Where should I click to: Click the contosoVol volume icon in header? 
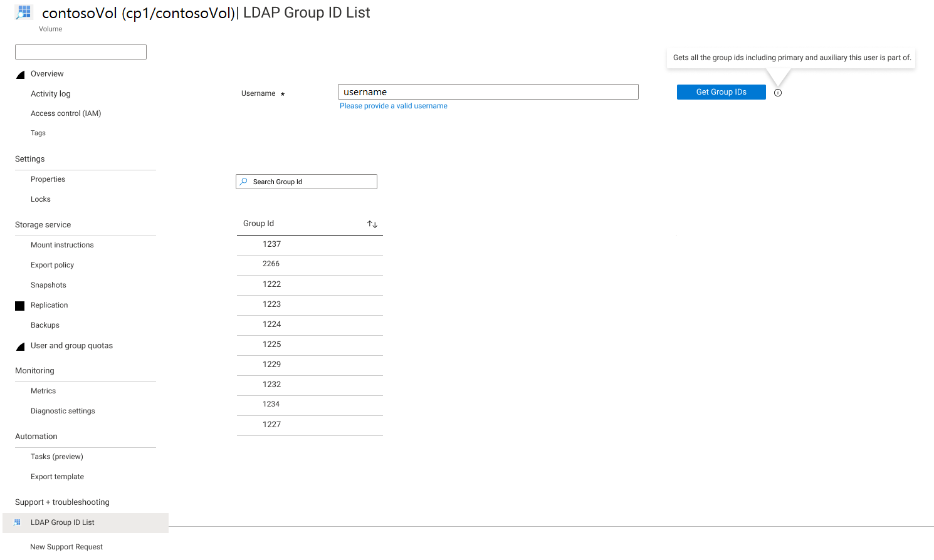point(24,12)
